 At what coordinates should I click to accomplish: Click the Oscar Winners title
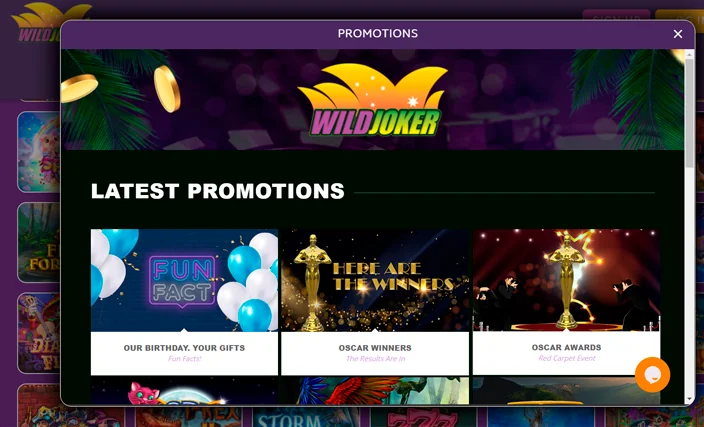[x=375, y=348]
